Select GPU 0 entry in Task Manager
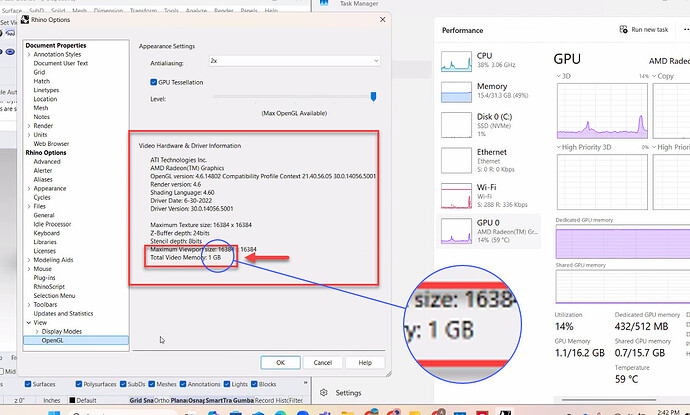Image resolution: width=690 pixels, height=415 pixels. pos(488,231)
